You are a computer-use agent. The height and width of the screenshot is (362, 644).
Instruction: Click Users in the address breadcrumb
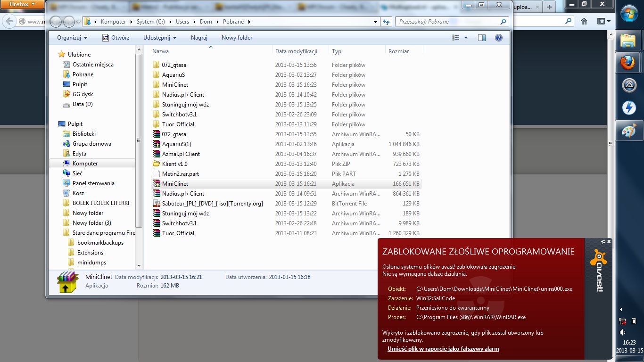tap(182, 22)
